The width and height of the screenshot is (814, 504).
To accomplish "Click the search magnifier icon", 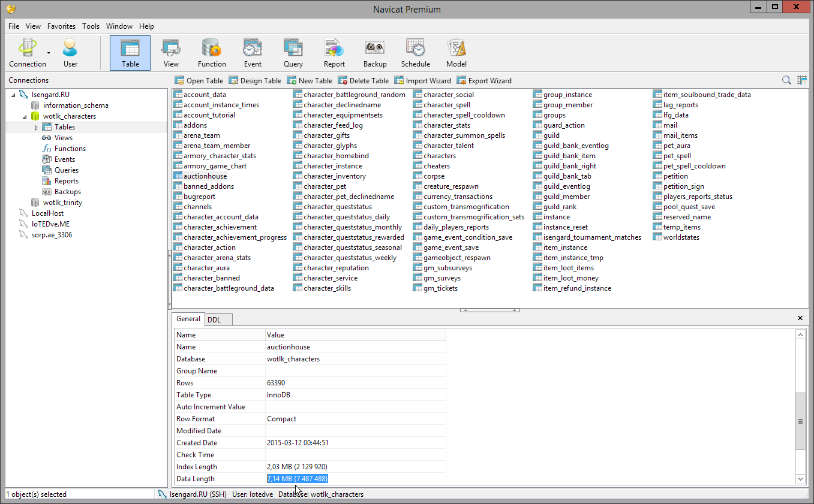I will [x=786, y=80].
